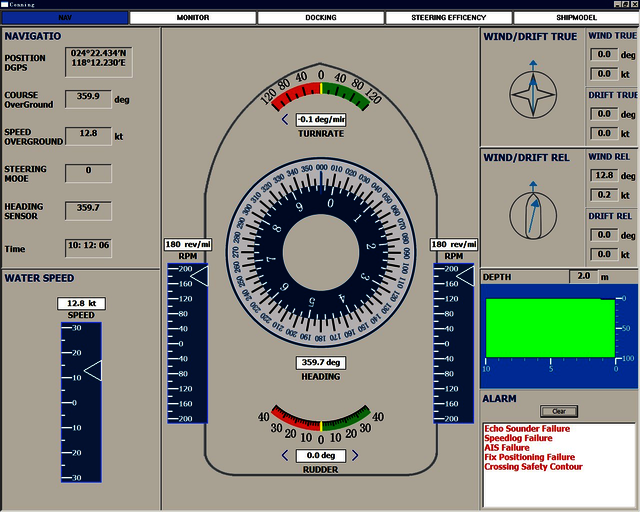
Task: Click the left RPM gauge pointer triangle
Action: coord(200,276)
